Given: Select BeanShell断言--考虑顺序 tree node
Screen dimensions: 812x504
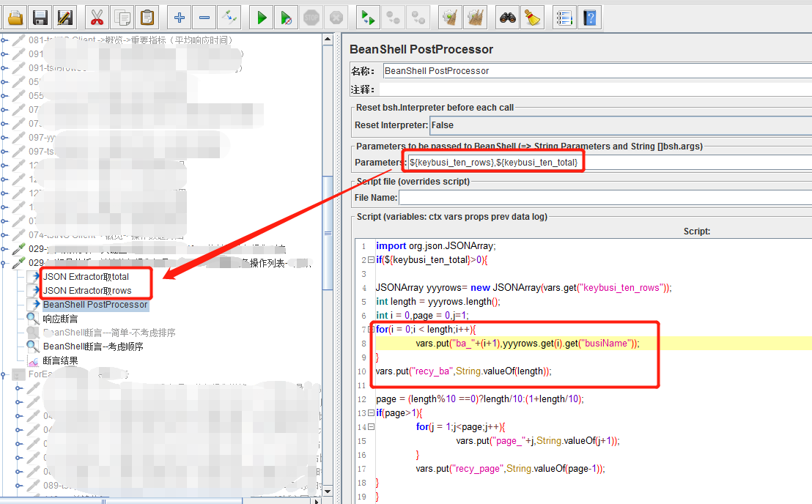Looking at the screenshot, I should coord(93,346).
